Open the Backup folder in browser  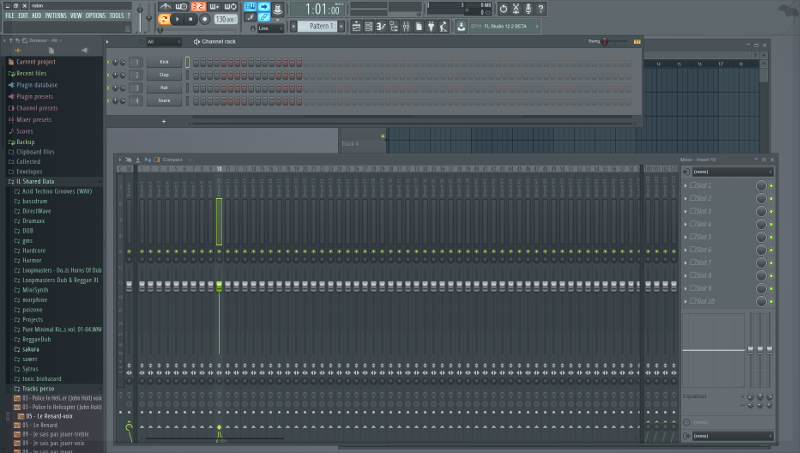coord(25,142)
